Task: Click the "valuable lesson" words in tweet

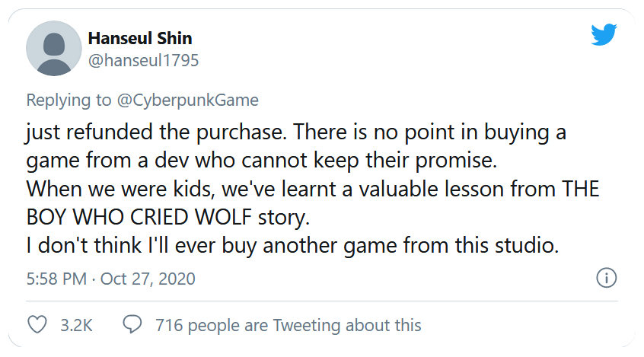Action: click(403, 190)
